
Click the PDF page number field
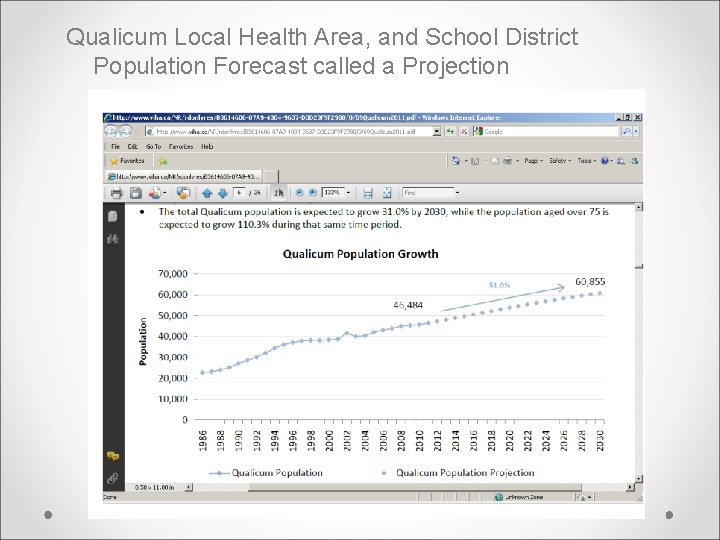pyautogui.click(x=240, y=193)
